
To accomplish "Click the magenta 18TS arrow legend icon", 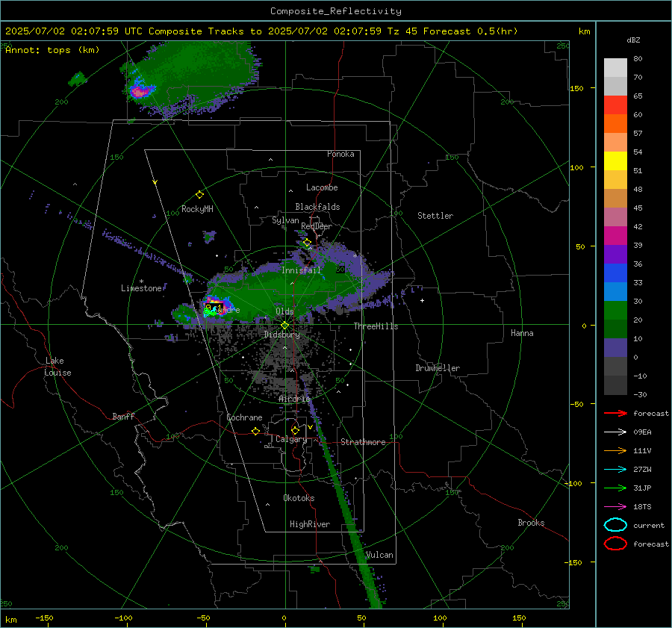I will point(615,507).
